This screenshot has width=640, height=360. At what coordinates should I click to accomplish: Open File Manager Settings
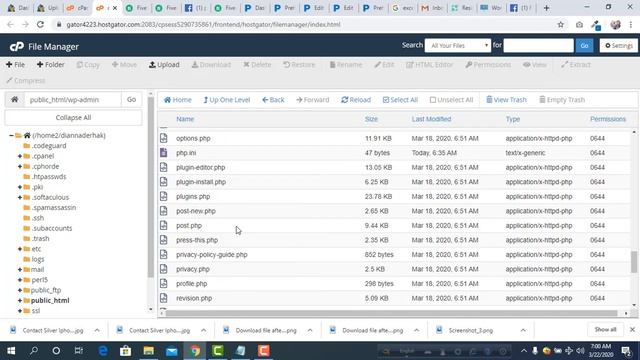tap(619, 46)
